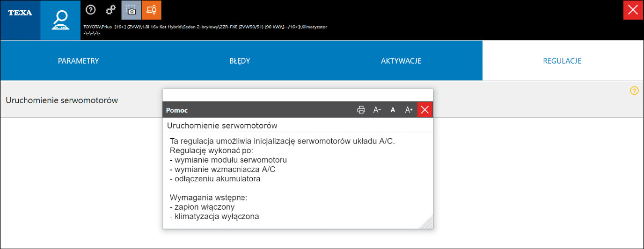Screen dimensions: 644x249
Task: Close the Pomoc help window
Action: tap(425, 110)
